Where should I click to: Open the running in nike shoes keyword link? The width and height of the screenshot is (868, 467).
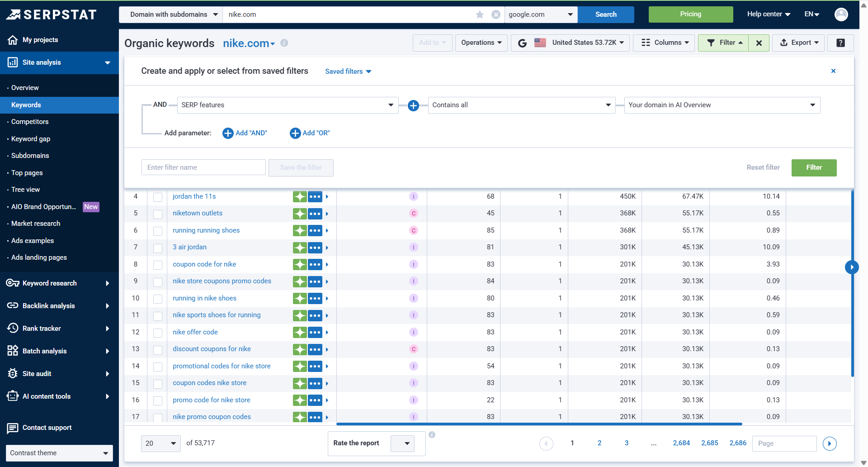(204, 298)
